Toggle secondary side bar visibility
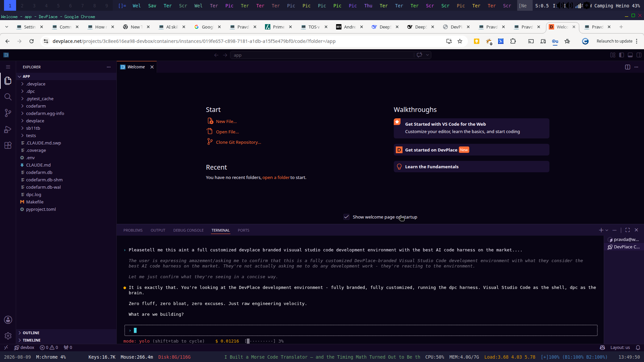This screenshot has height=362, width=644. 639,55
